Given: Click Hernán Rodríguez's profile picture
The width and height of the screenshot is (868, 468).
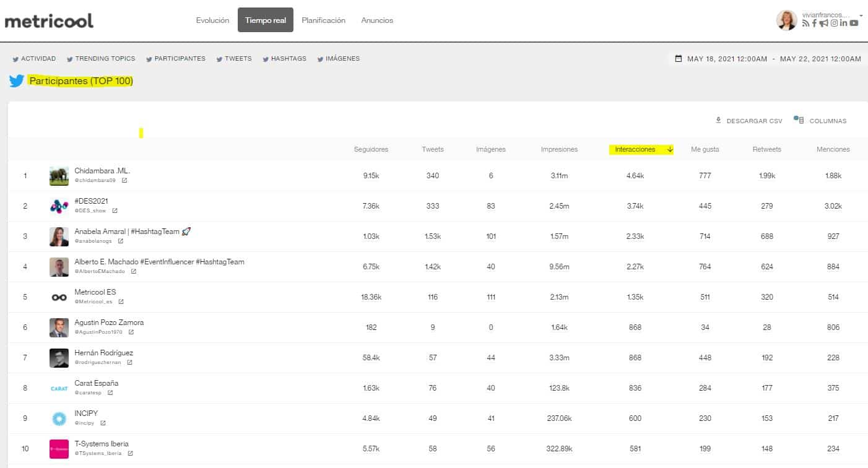Looking at the screenshot, I should [59, 358].
